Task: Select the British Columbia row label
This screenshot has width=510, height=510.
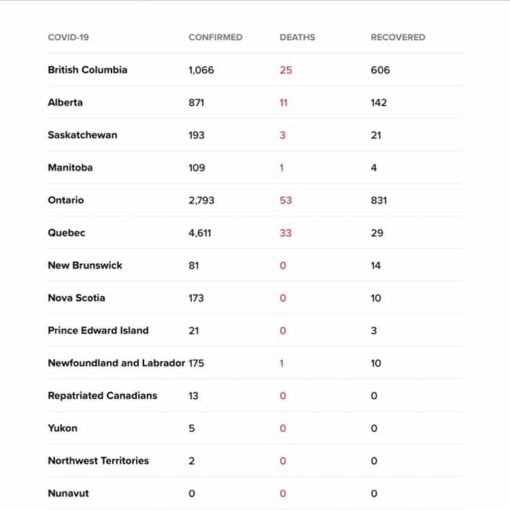Action: [x=88, y=70]
